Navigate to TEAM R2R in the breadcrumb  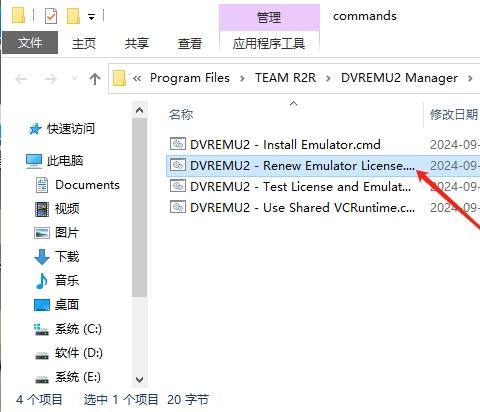coord(285,78)
